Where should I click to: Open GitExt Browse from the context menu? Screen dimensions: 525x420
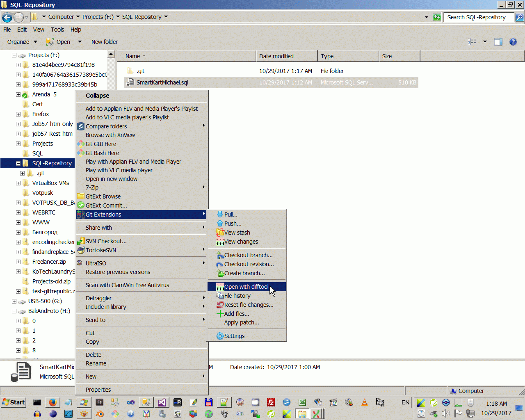point(103,196)
